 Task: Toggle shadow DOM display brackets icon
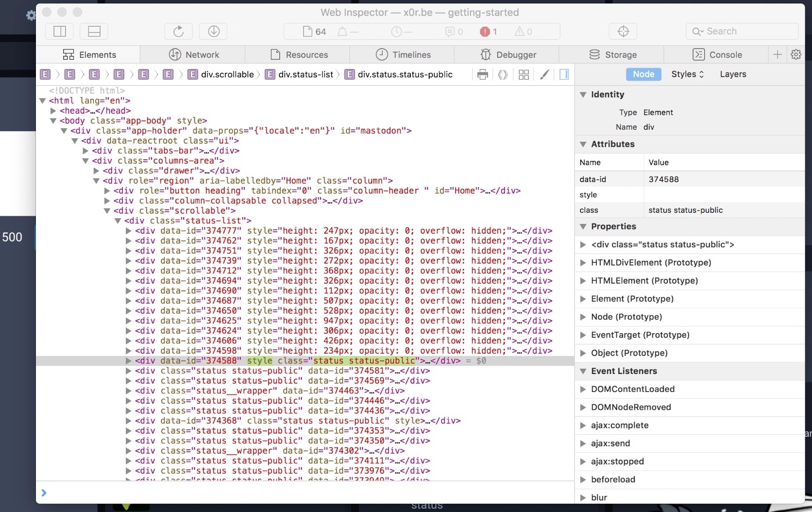pyautogui.click(x=503, y=74)
